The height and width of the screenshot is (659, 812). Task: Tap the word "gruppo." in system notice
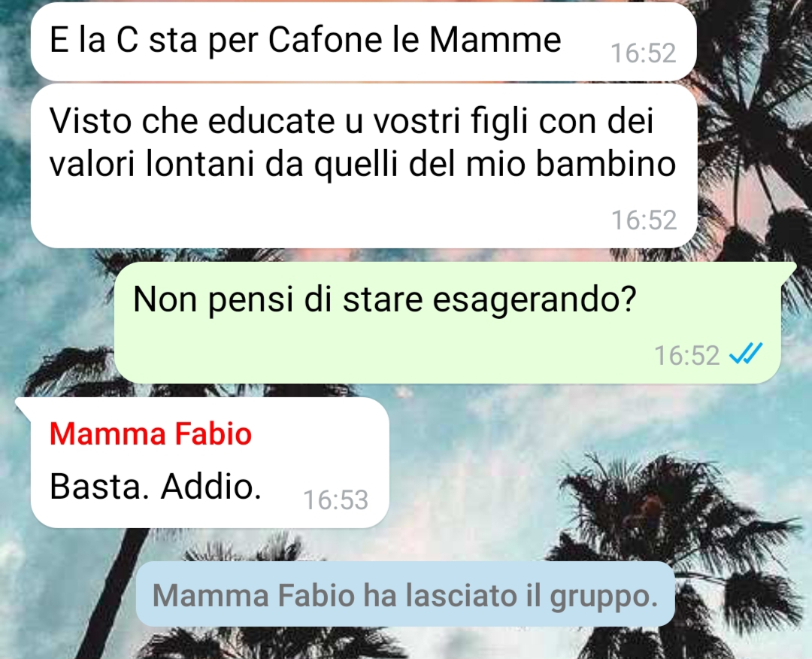pos(603,597)
